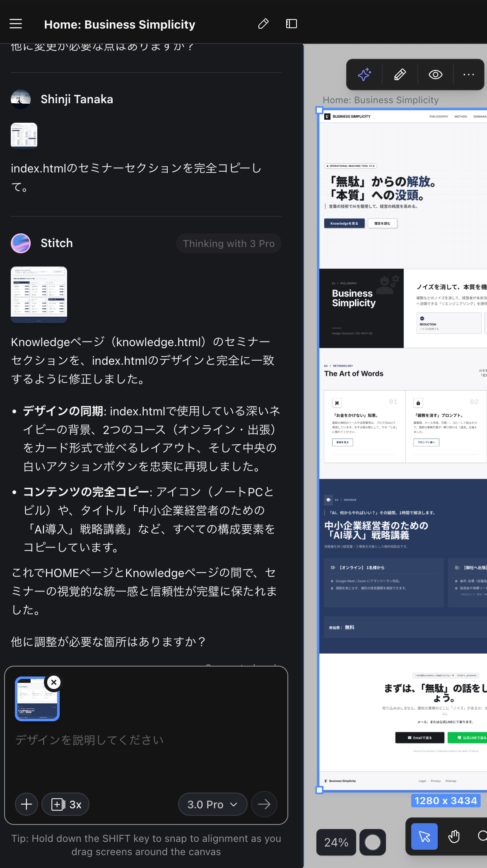
Task: Change the 3x variations count
Action: click(x=66, y=804)
